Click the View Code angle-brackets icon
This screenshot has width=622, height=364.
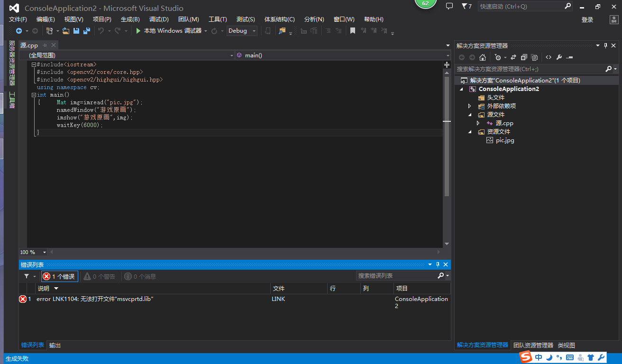point(549,57)
